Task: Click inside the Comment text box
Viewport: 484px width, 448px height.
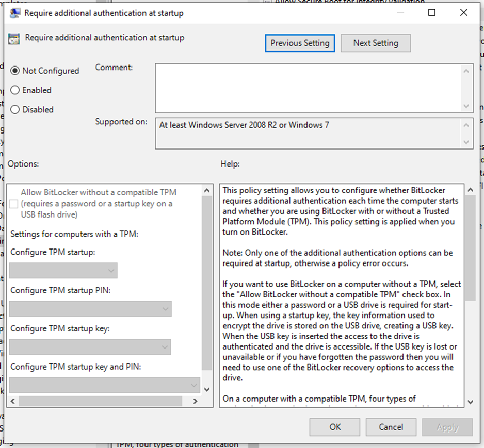Action: click(308, 88)
